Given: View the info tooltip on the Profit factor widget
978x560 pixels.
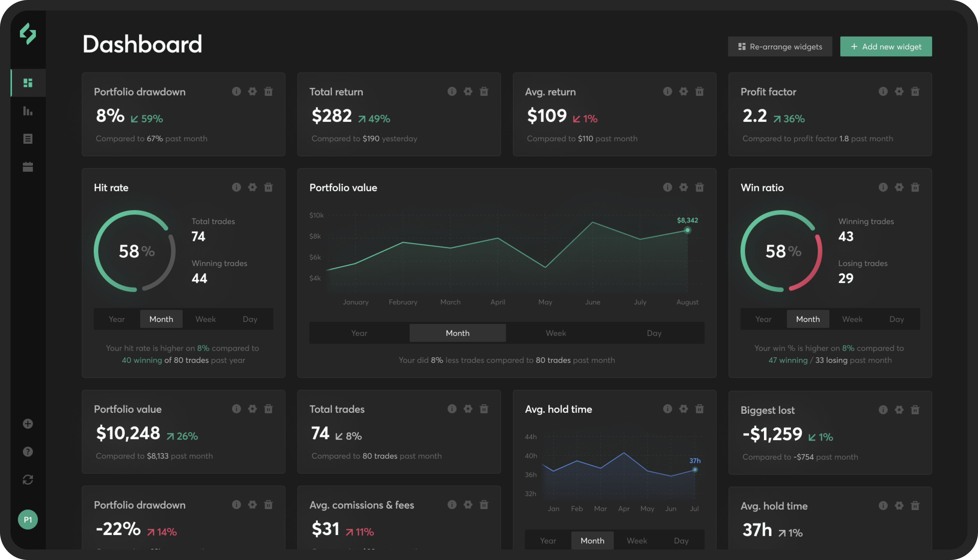Looking at the screenshot, I should click(x=883, y=92).
